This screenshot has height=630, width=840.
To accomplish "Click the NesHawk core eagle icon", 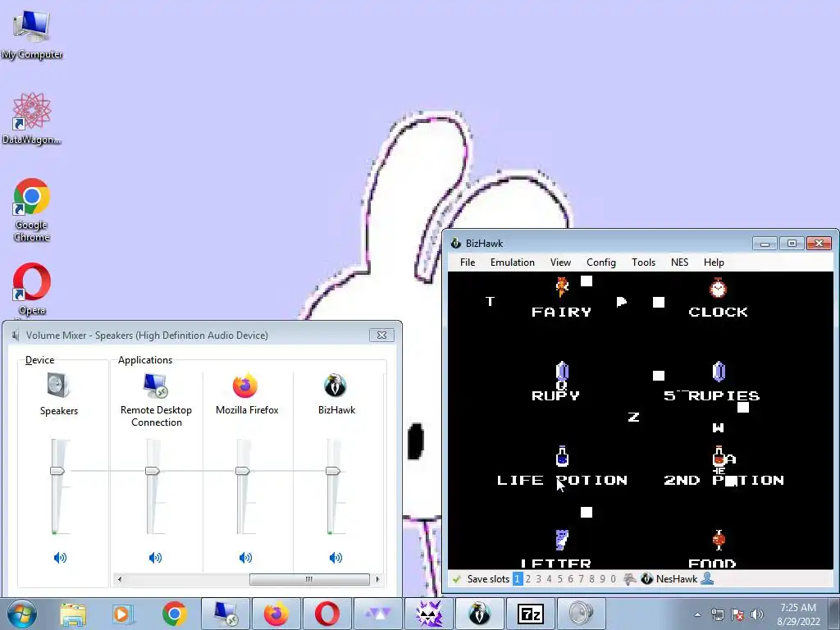I will tap(646, 579).
